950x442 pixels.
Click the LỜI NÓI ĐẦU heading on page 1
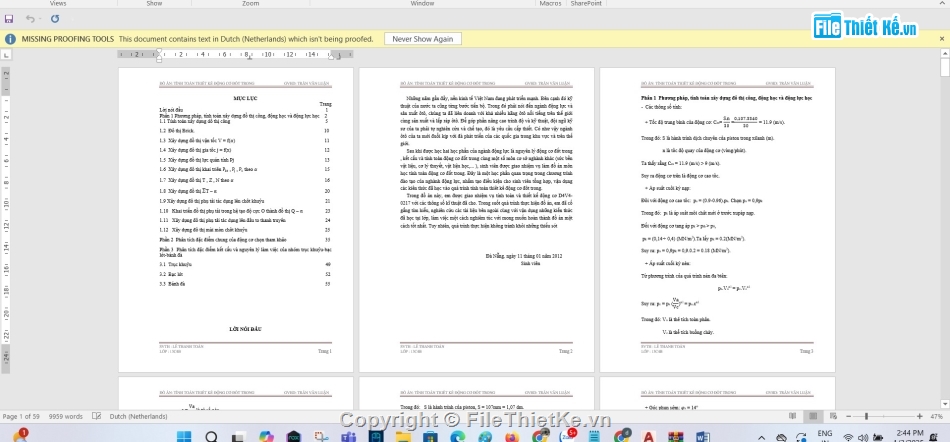245,329
